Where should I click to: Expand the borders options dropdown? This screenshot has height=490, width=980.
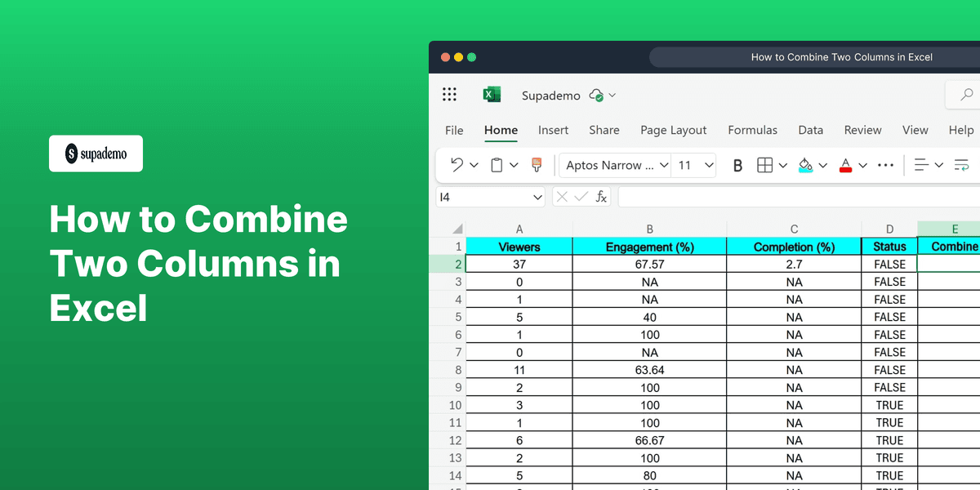(782, 165)
